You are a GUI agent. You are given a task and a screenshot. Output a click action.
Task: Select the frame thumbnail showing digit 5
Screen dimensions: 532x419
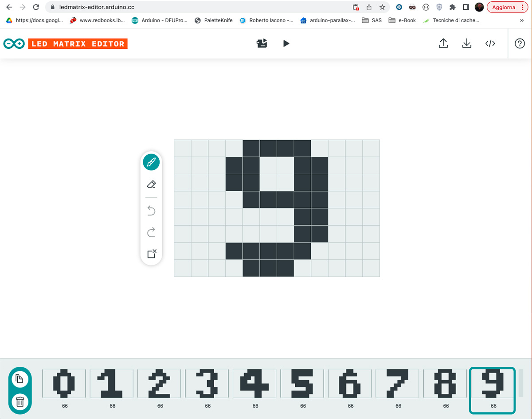pyautogui.click(x=302, y=383)
